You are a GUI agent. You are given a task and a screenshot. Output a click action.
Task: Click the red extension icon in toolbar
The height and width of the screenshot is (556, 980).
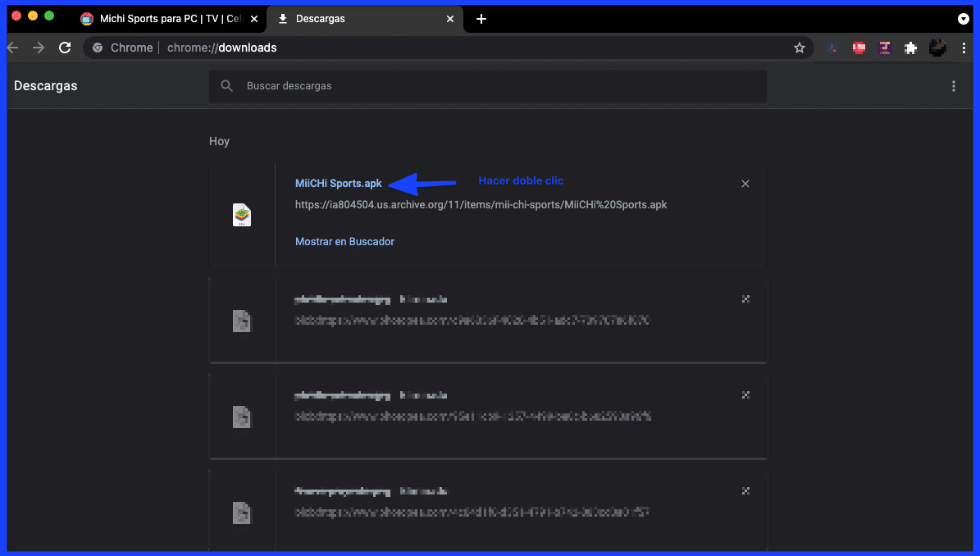pyautogui.click(x=858, y=48)
